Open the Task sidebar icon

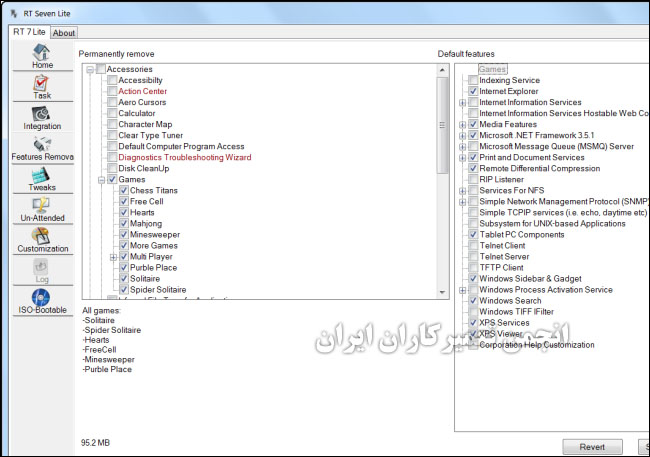[41, 83]
